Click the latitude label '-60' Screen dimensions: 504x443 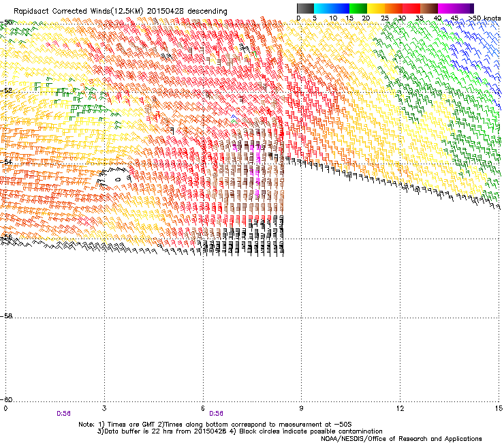tap(6, 399)
